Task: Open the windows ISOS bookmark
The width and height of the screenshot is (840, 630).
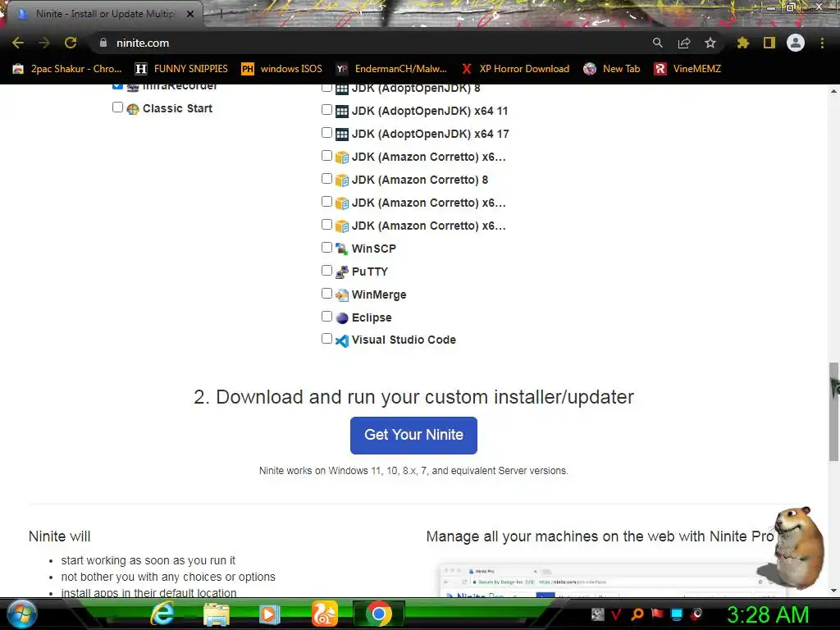Action: coord(282,69)
